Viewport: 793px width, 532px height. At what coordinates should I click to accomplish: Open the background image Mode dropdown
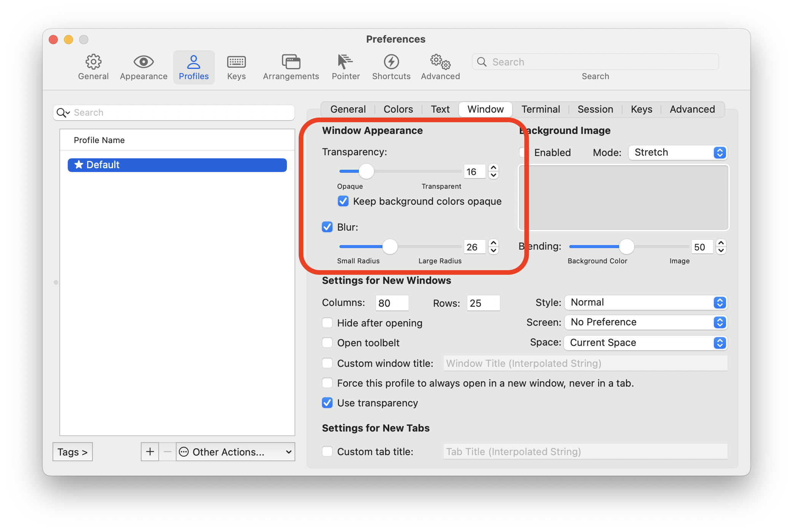tap(677, 153)
